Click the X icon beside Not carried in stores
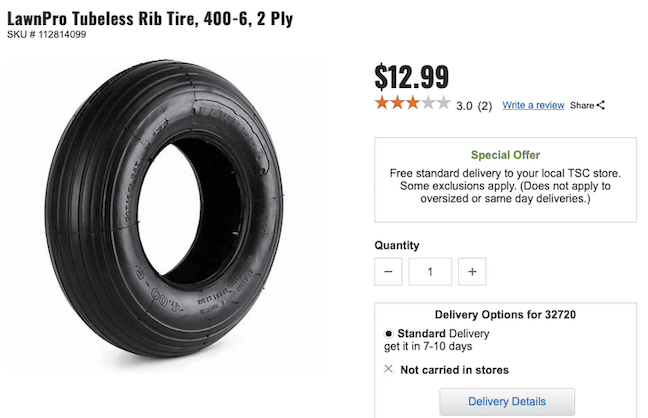The image size is (648, 418). (388, 369)
